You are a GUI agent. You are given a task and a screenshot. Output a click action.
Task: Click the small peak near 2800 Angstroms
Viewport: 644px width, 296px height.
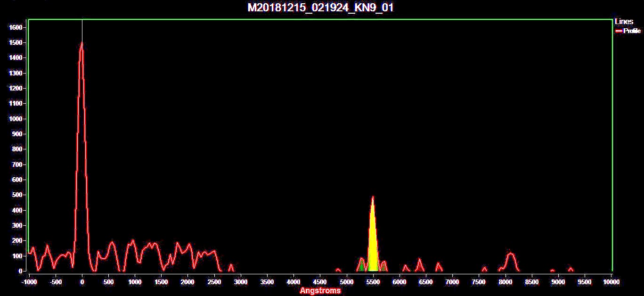[x=231, y=266]
